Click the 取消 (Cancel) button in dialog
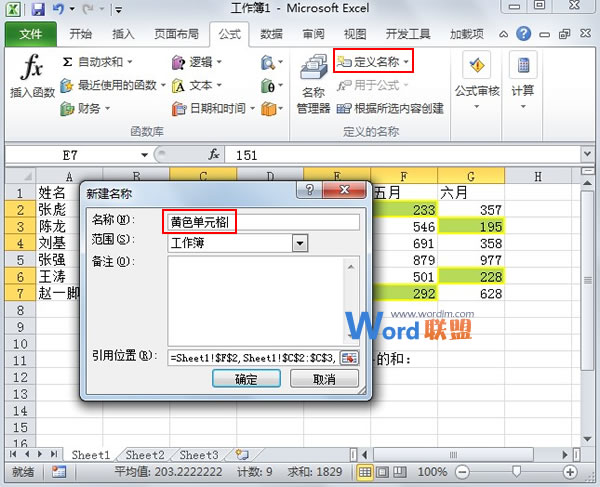This screenshot has width=600, height=487. 323,380
